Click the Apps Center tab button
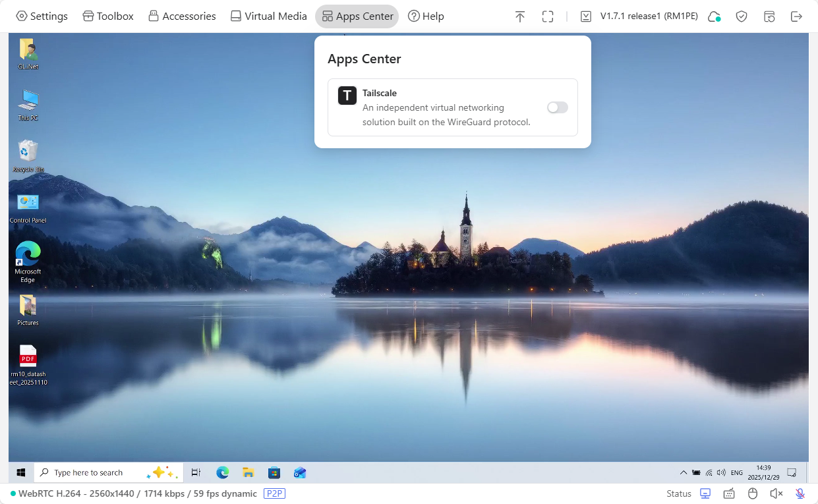Viewport: 818px width, 504px height. pyautogui.click(x=357, y=16)
